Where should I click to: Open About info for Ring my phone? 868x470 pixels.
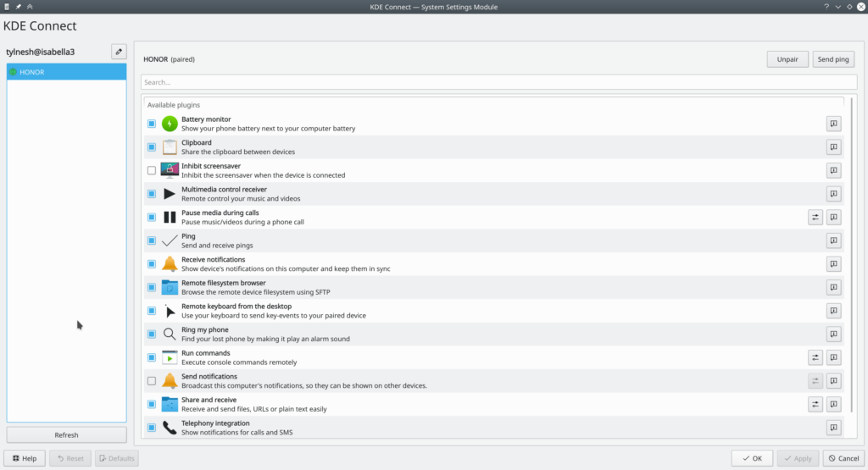click(x=833, y=334)
